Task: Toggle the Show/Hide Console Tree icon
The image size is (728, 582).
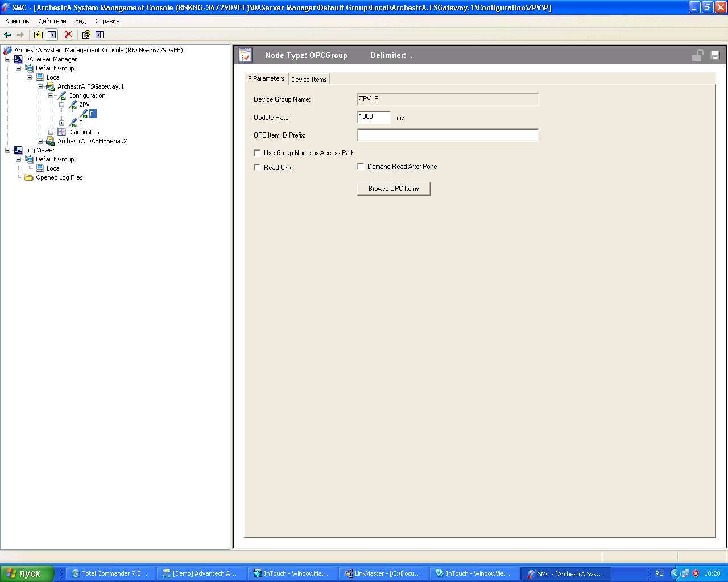Action: [52, 35]
